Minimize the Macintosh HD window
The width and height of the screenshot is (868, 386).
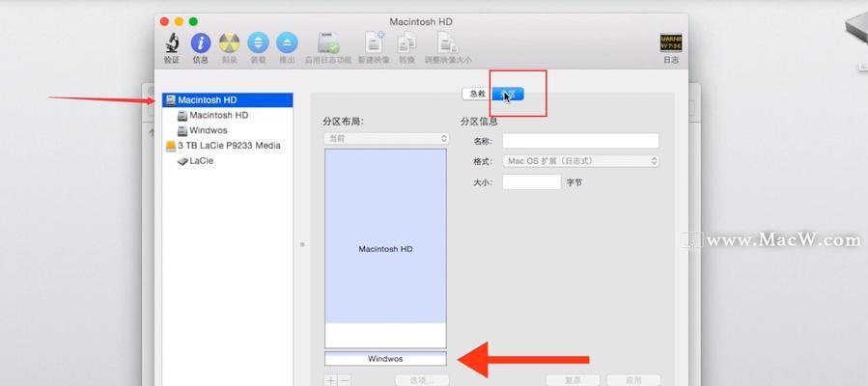179,21
